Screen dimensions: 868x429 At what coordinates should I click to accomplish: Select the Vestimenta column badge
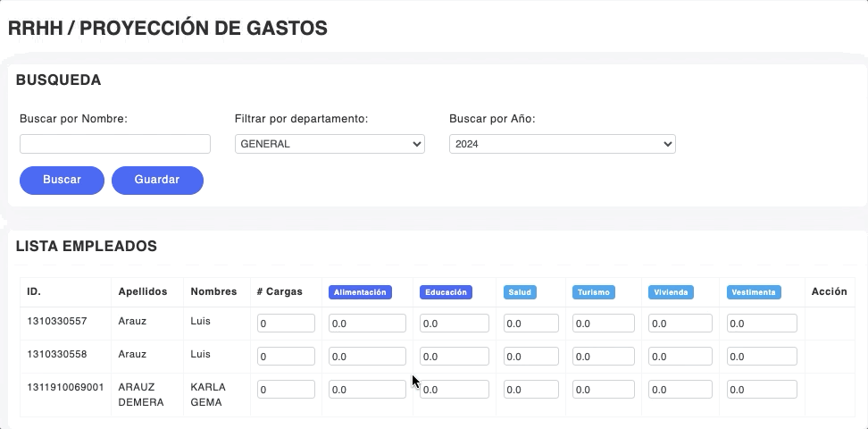(x=754, y=292)
